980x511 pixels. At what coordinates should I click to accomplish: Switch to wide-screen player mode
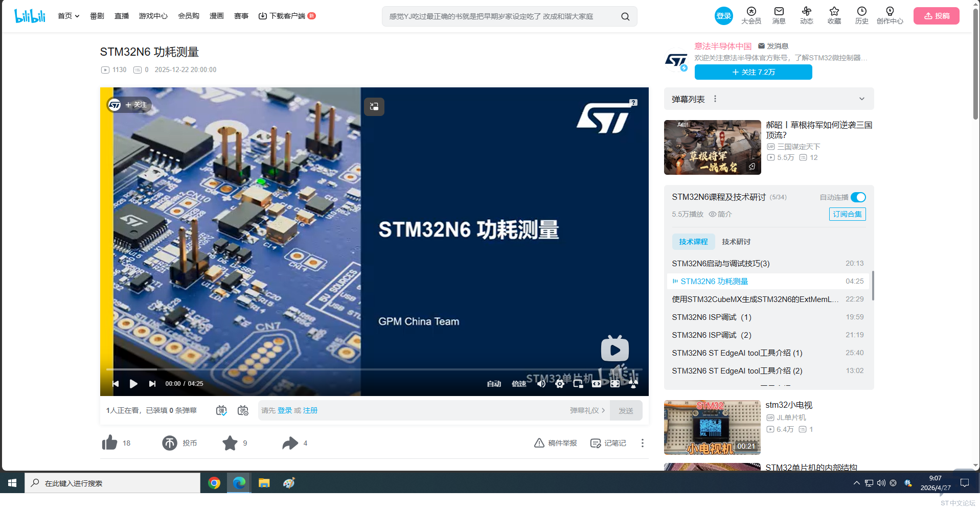pos(597,384)
